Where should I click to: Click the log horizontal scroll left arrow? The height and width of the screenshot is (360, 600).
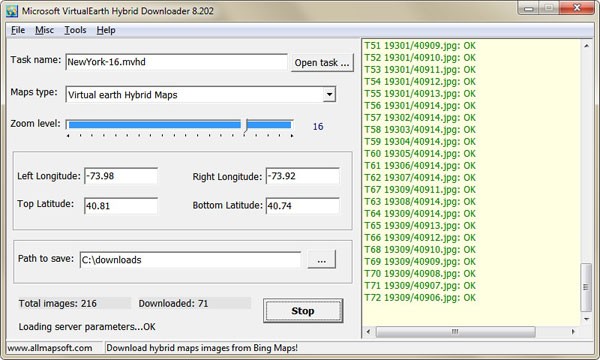coord(368,331)
